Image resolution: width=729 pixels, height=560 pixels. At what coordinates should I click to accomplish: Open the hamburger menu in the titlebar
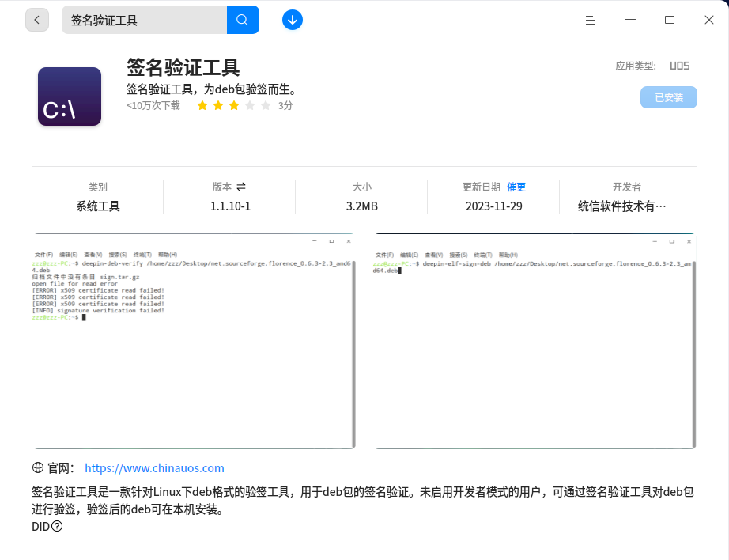tap(590, 20)
